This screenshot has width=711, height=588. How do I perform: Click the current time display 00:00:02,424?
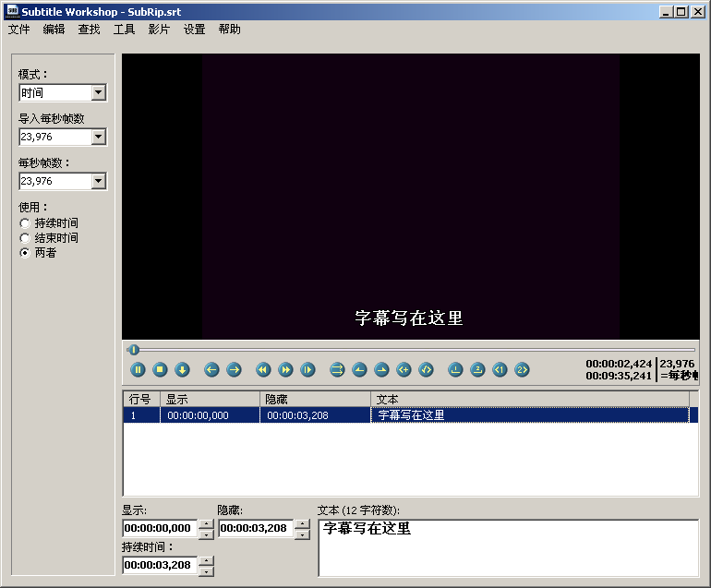coord(619,364)
